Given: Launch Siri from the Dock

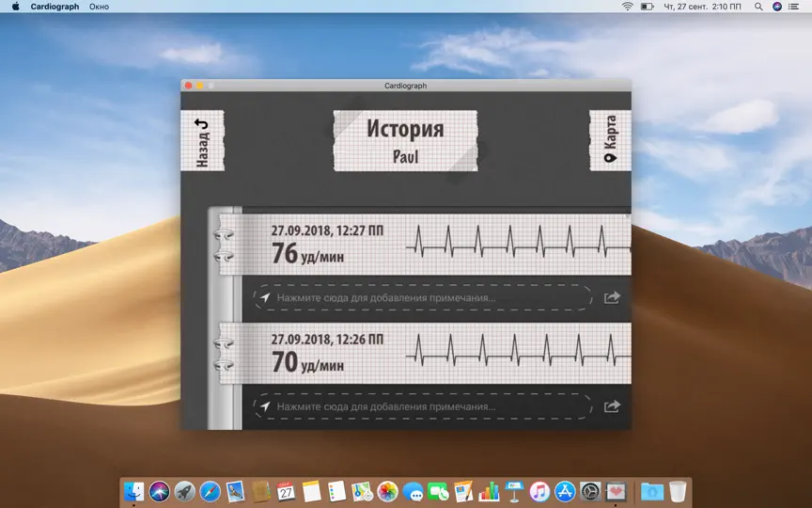Looking at the screenshot, I should (x=160, y=490).
